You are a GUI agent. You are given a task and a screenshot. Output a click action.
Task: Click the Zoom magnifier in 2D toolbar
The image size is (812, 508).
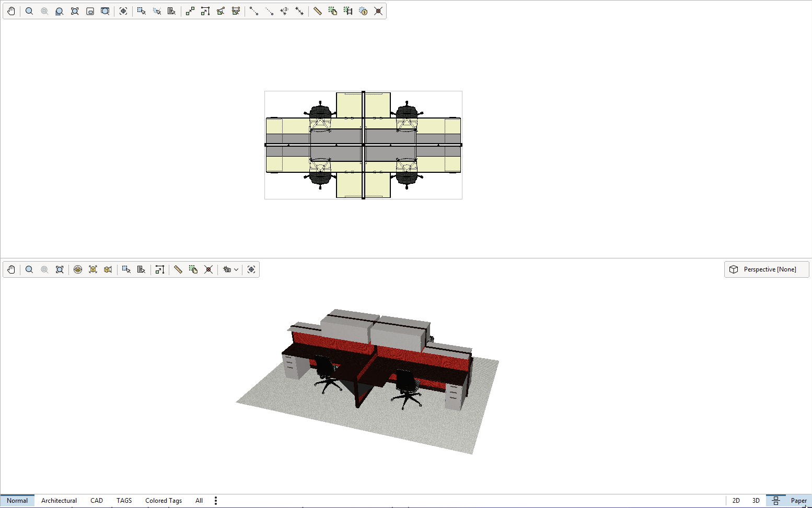coord(29,11)
